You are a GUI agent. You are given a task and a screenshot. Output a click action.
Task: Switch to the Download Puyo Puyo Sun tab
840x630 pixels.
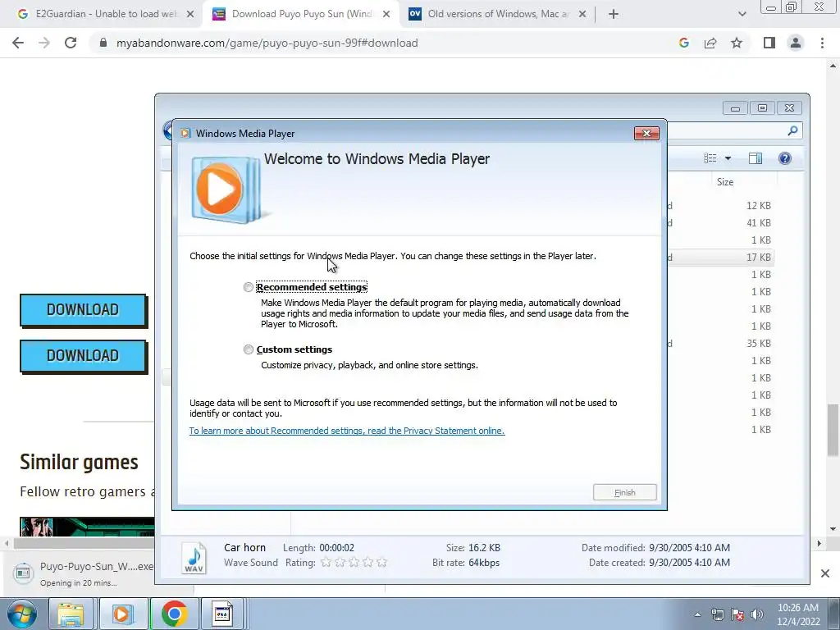pyautogui.click(x=300, y=14)
